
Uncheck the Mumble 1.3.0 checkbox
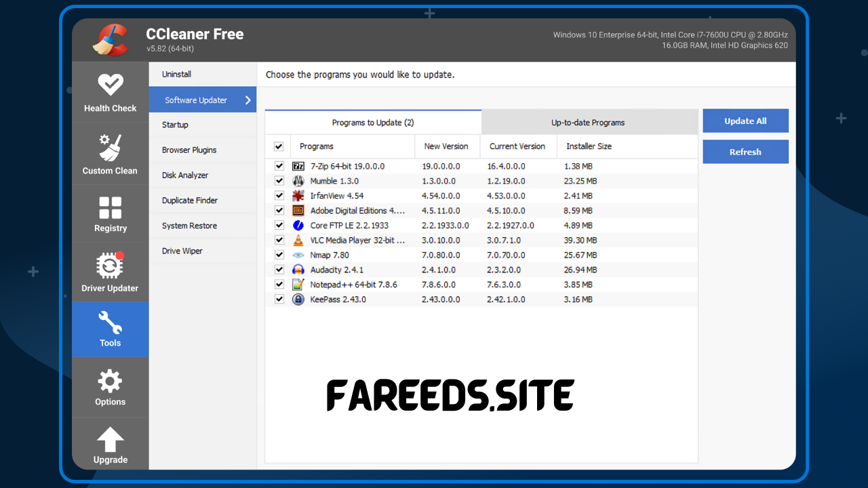click(x=279, y=181)
